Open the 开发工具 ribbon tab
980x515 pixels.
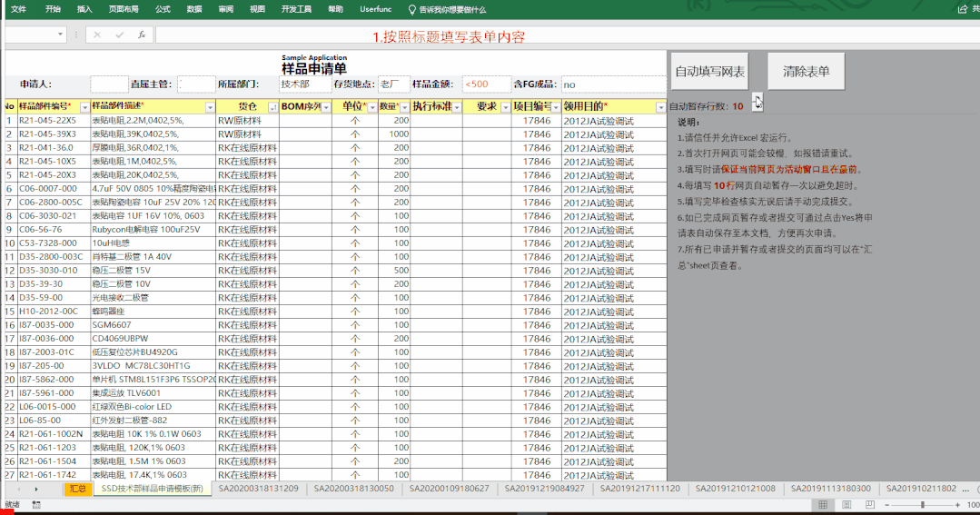(x=296, y=9)
